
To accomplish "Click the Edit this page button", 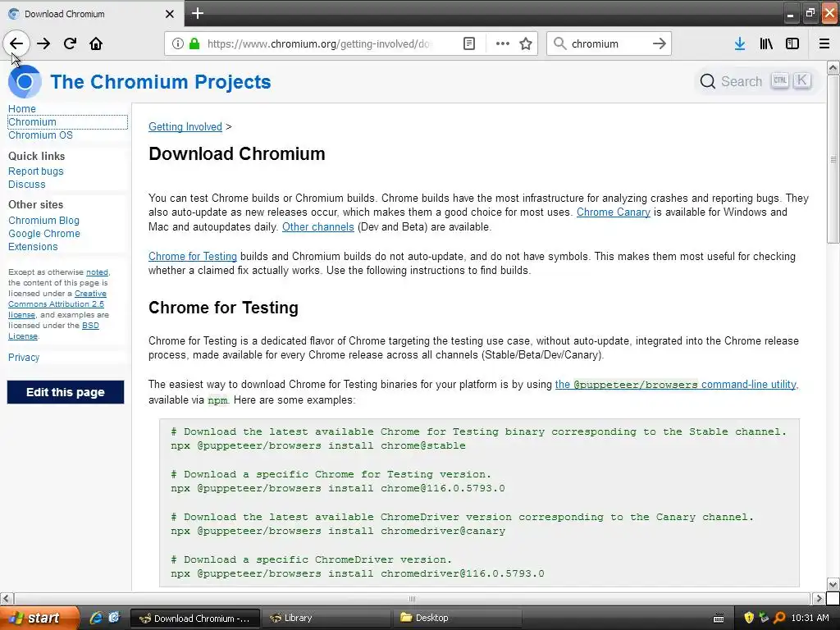I will tap(66, 392).
